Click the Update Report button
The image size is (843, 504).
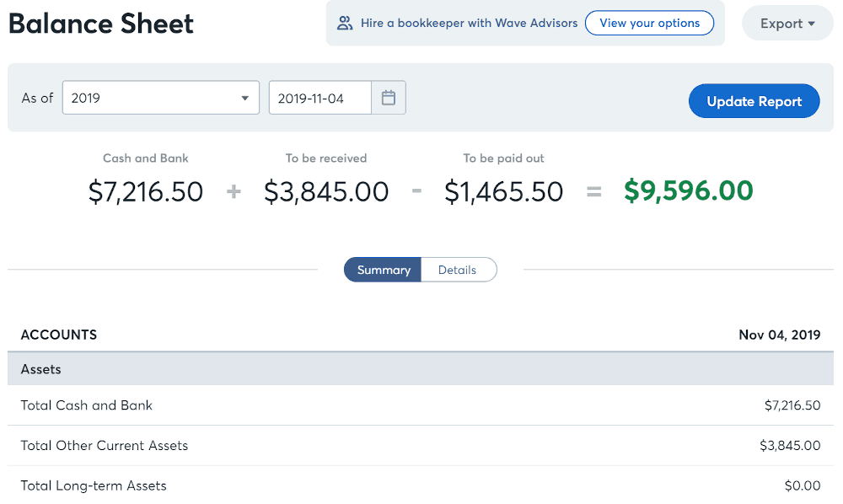click(x=754, y=101)
